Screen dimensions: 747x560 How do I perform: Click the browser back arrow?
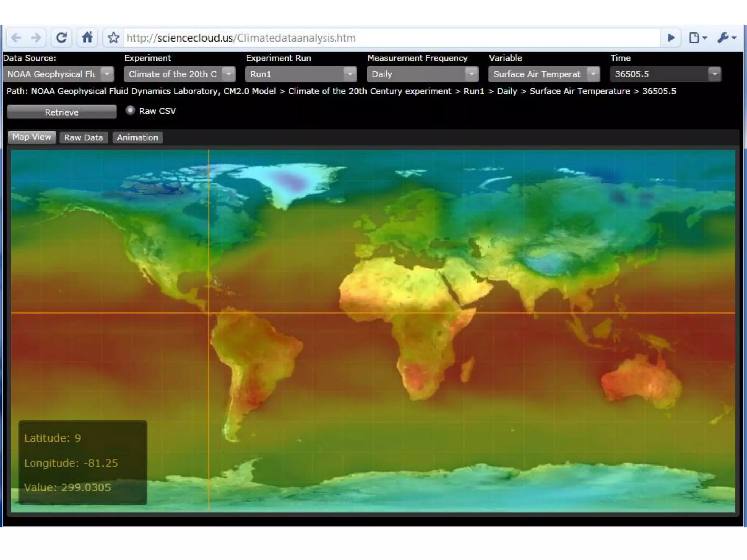(16, 38)
